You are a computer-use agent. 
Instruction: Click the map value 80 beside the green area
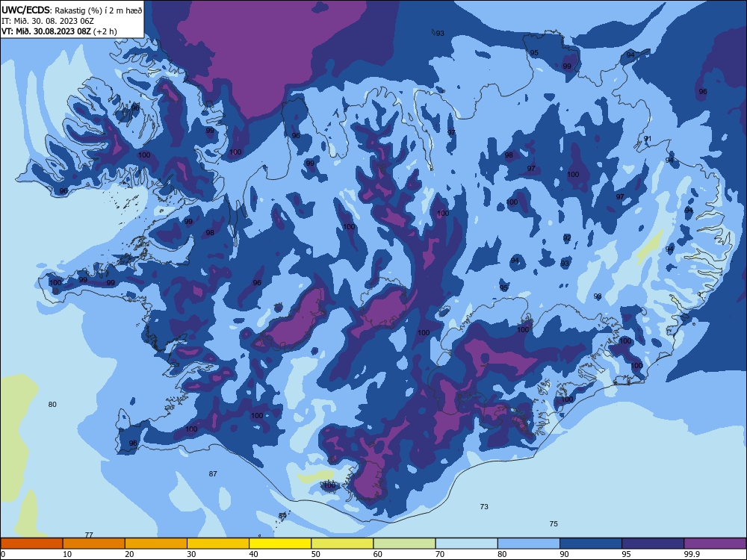coord(52,404)
